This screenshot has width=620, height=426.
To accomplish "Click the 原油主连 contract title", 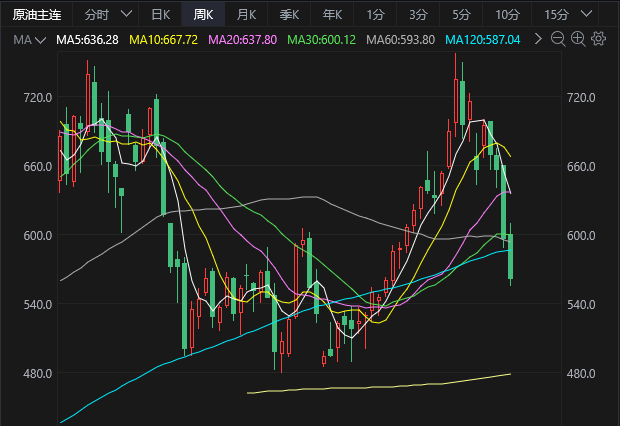I will tap(36, 15).
